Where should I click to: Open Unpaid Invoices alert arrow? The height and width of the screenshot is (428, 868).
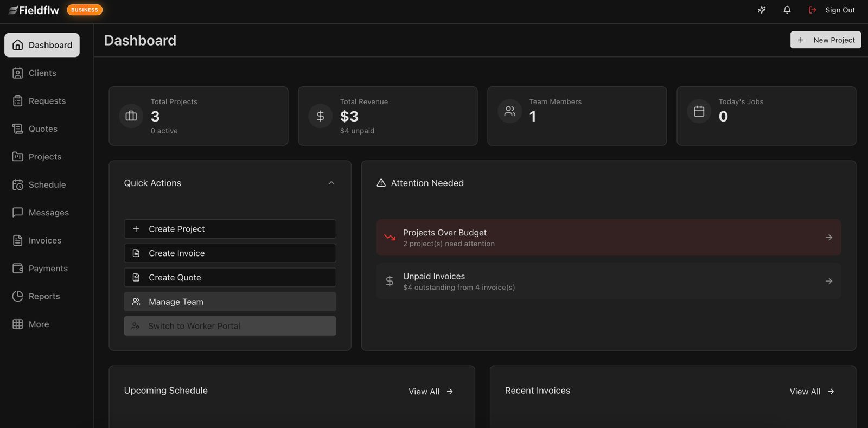pos(828,281)
